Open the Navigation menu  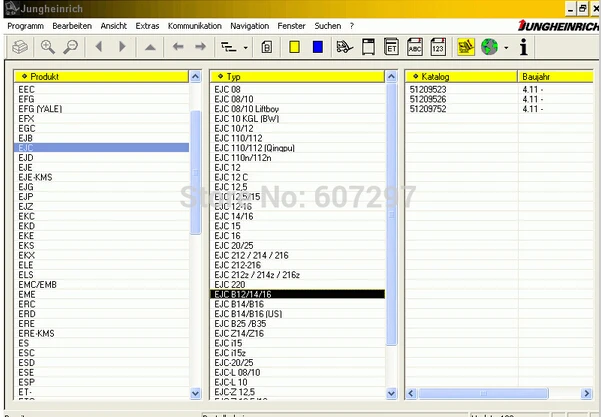[x=250, y=26]
